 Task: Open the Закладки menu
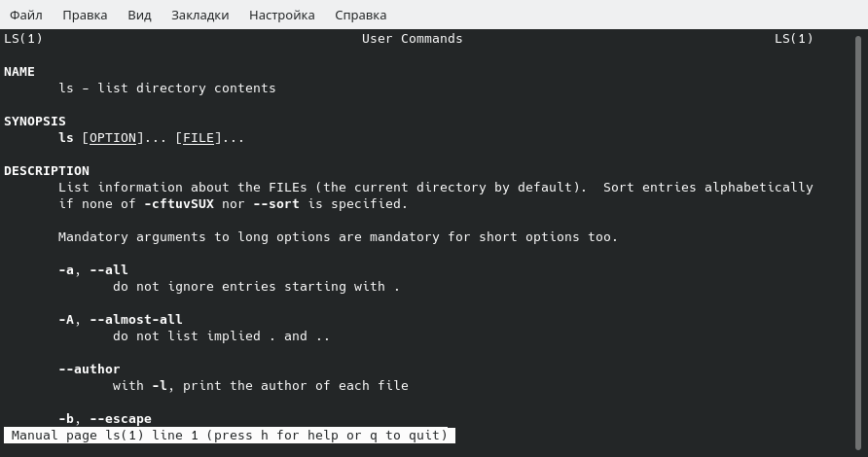click(199, 15)
